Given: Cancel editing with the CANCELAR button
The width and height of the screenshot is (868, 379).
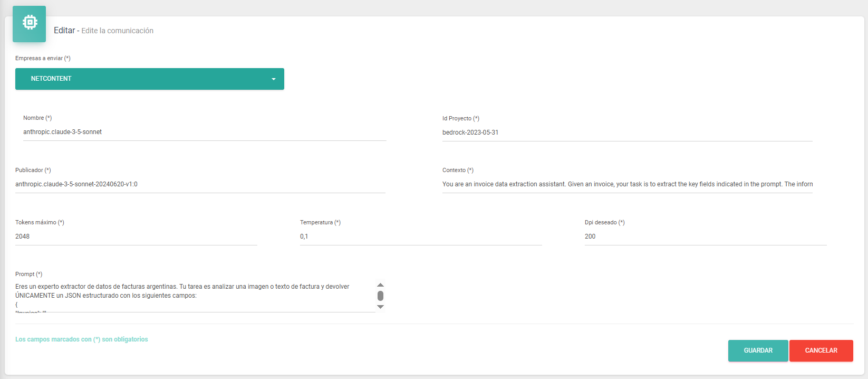Looking at the screenshot, I should [x=821, y=350].
